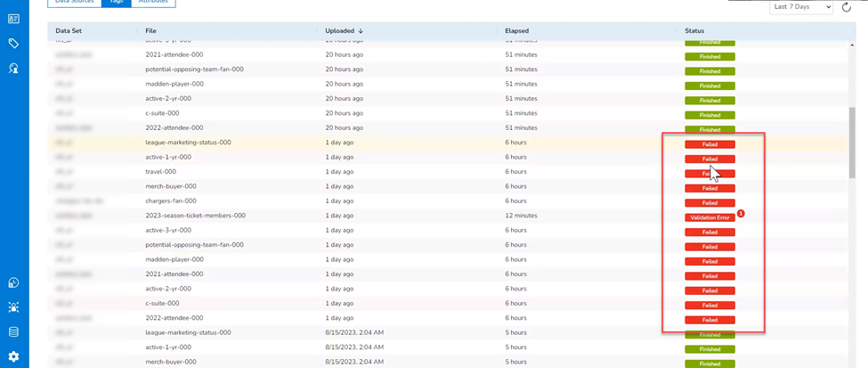This screenshot has height=368, width=868.
Task: Open the spotlighted person sidebar icon
Action: [14, 307]
